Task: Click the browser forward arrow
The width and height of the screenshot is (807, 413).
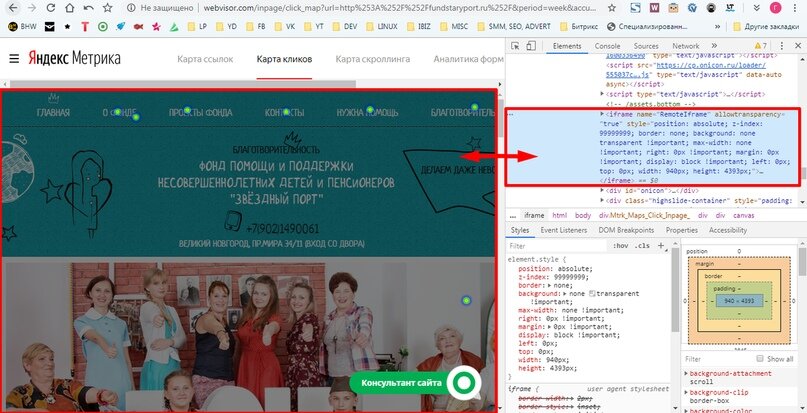Action: 32,8
